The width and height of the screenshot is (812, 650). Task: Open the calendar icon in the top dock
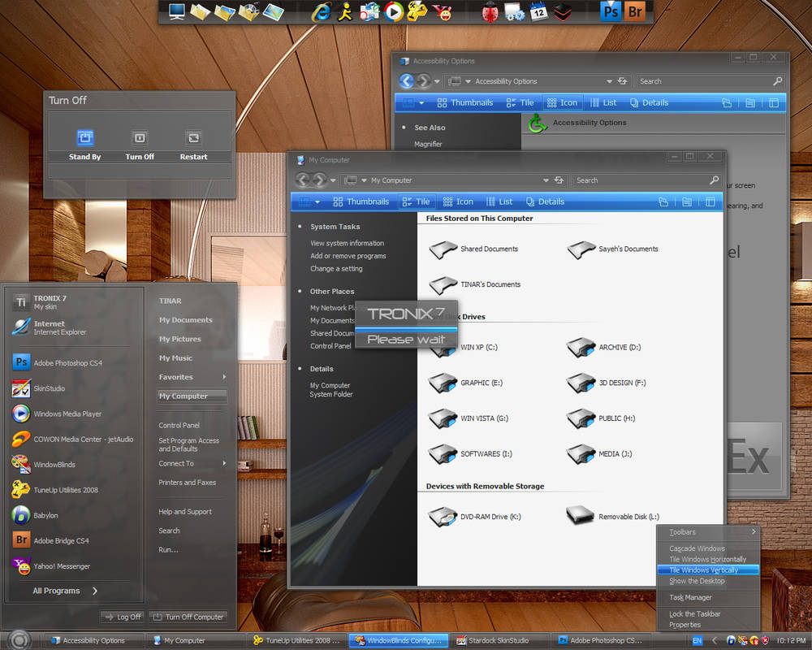pyautogui.click(x=538, y=11)
